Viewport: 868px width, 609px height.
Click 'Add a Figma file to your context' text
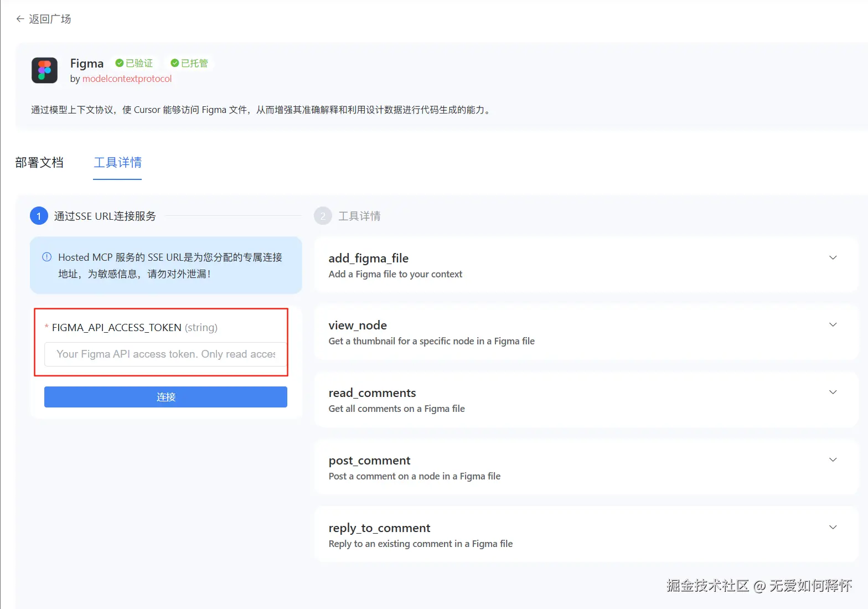tap(395, 274)
